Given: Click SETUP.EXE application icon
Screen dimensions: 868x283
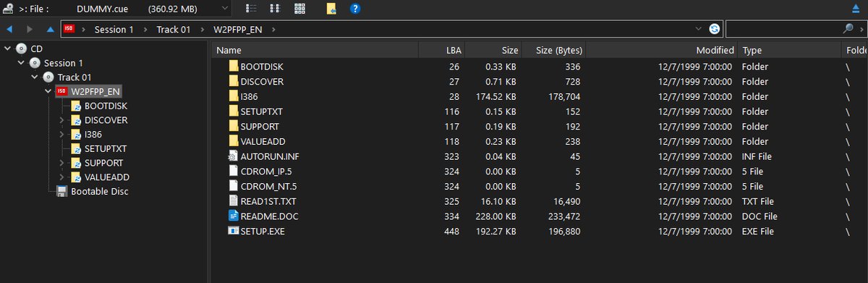Looking at the screenshot, I should 233,231.
